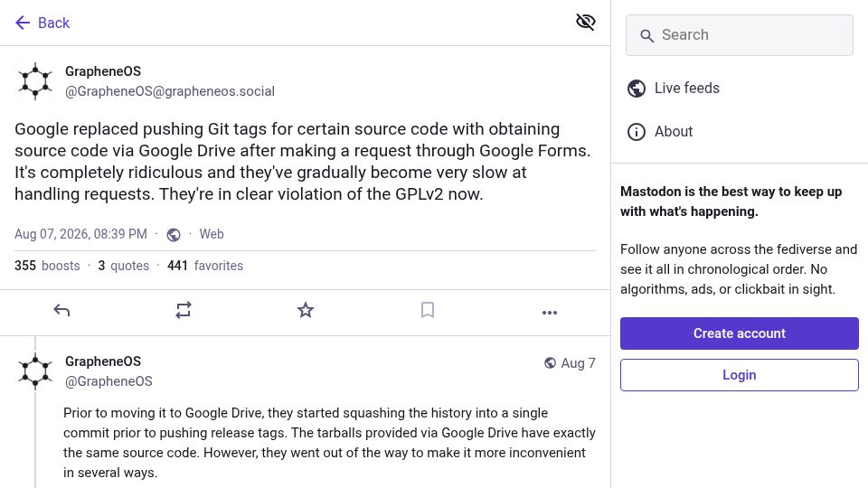Viewport: 868px width, 488px height.
Task: Bookmark the main post
Action: tap(428, 310)
